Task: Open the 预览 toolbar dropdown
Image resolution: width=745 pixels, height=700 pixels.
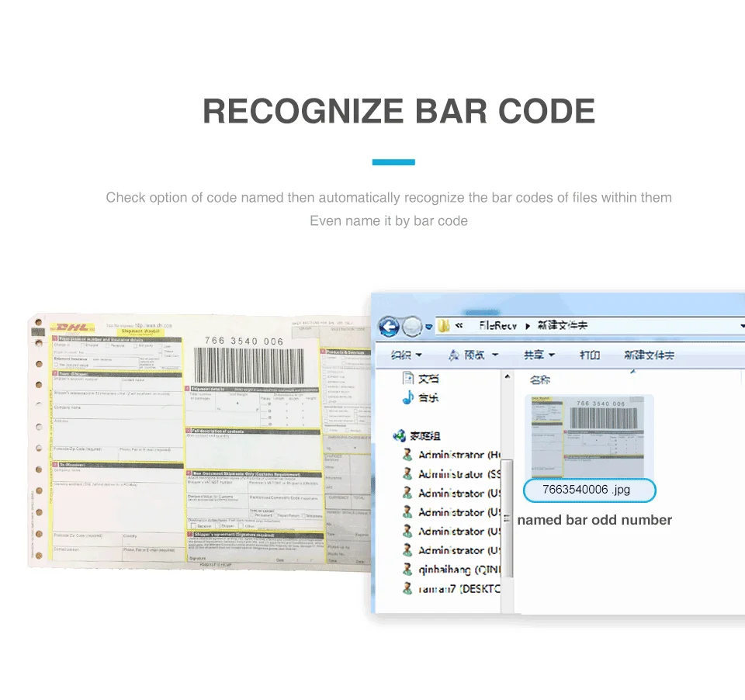Action: pyautogui.click(x=473, y=355)
